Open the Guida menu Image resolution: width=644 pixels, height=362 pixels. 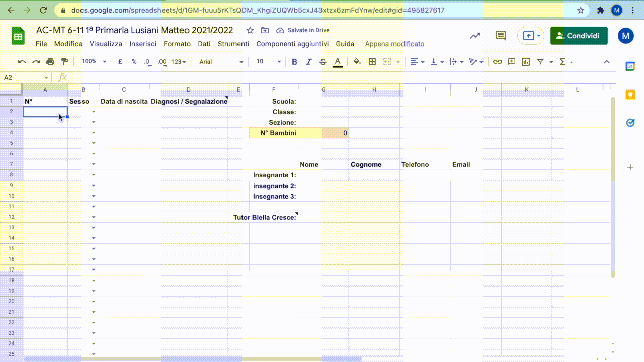click(345, 44)
